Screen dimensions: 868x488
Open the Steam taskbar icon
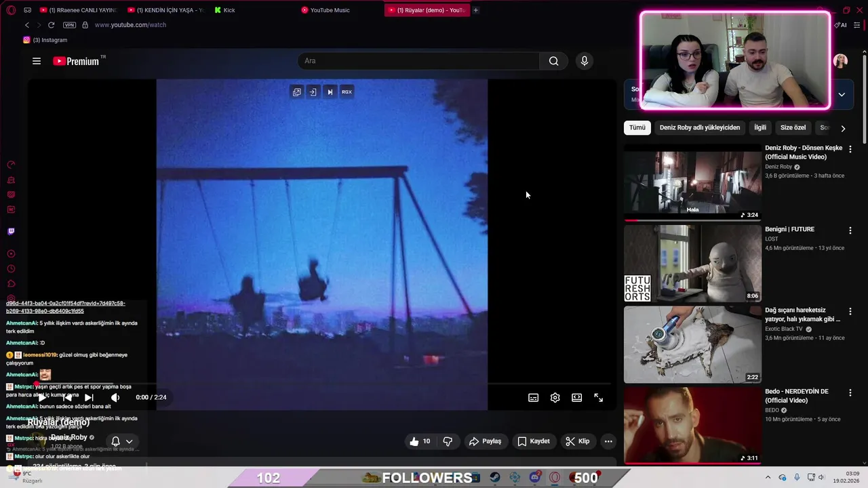(495, 478)
